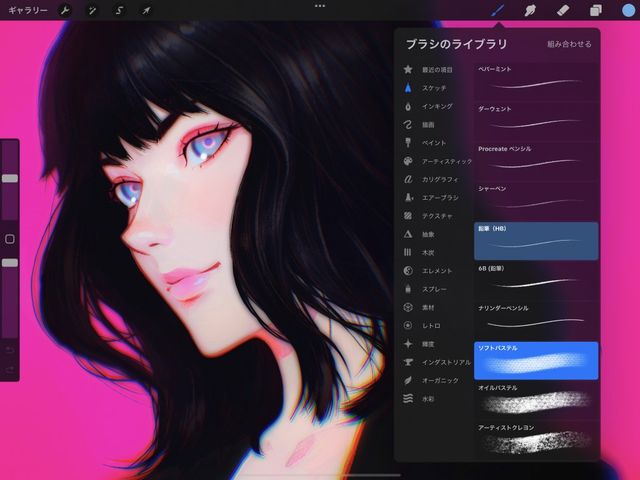
Task: Choose the ナリンダーペンシル brush
Action: tap(536, 320)
